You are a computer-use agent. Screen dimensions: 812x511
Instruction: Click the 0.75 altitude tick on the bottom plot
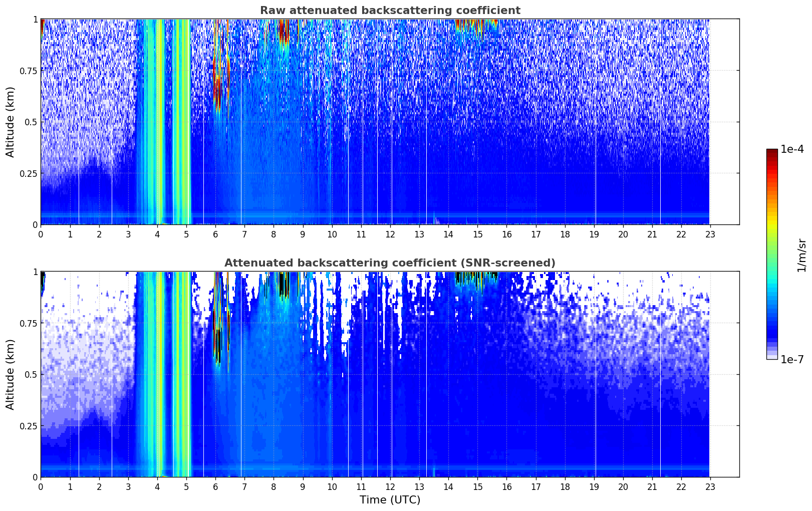coord(29,323)
